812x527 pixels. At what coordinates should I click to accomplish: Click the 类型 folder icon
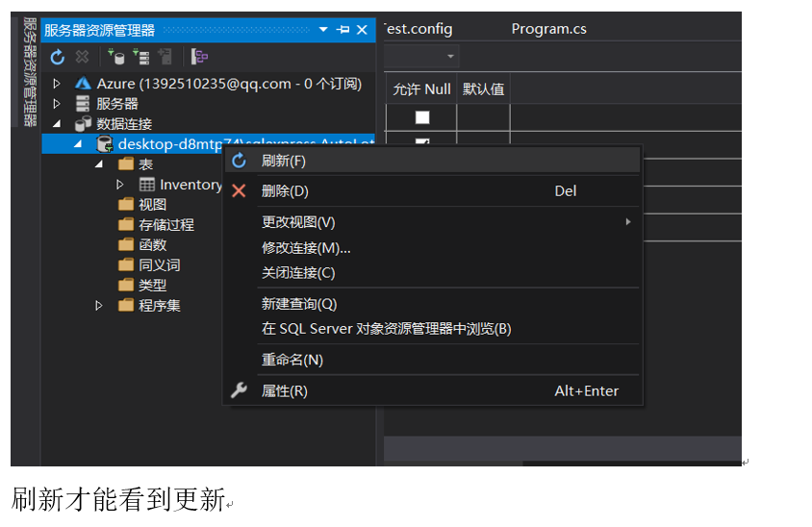point(126,285)
